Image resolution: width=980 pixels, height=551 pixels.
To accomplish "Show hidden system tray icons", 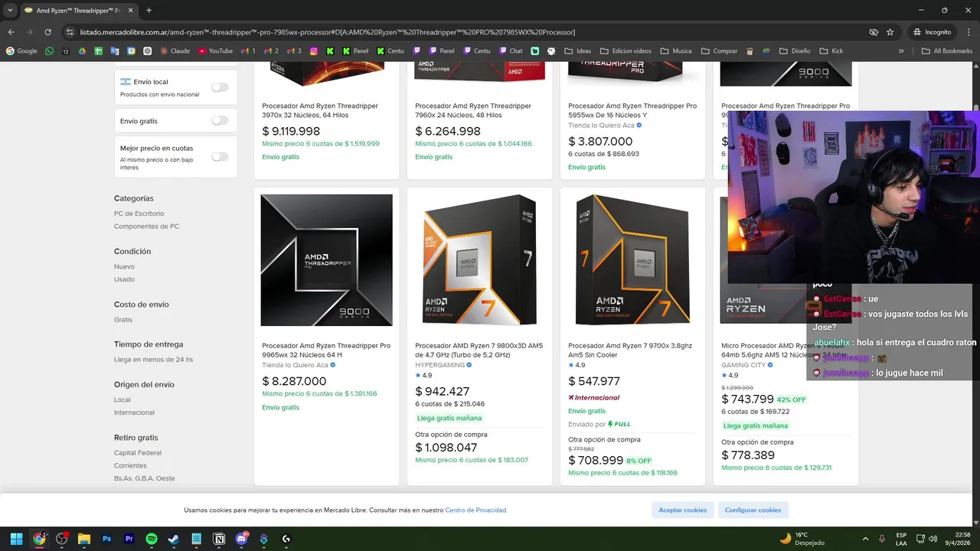I will (x=865, y=539).
